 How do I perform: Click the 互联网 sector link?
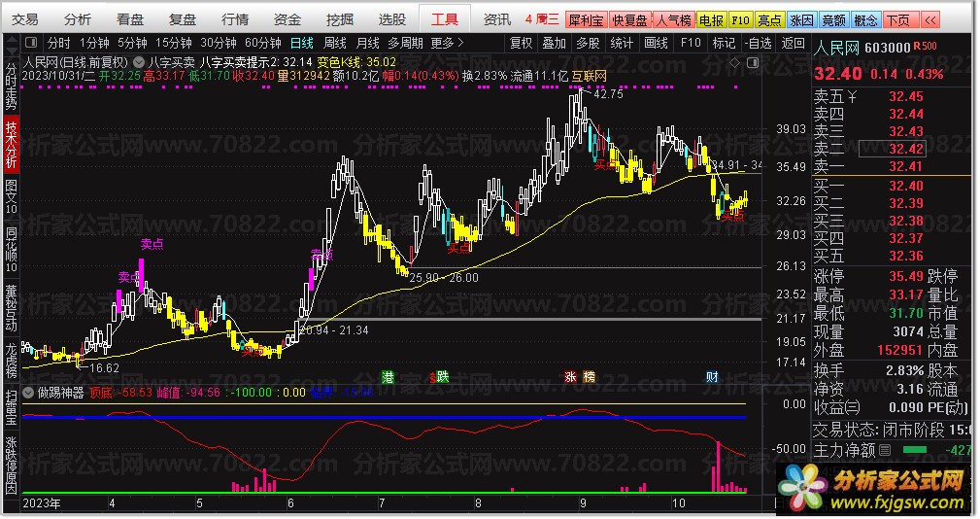pos(589,76)
